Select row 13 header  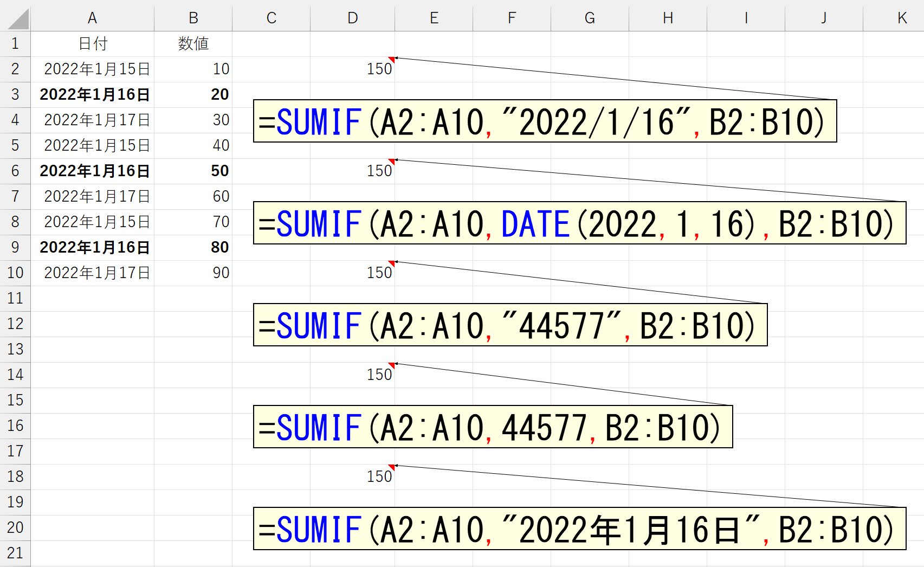point(15,350)
